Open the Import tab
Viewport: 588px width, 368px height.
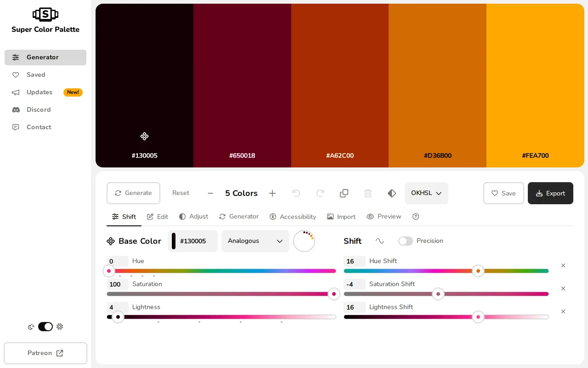click(341, 217)
